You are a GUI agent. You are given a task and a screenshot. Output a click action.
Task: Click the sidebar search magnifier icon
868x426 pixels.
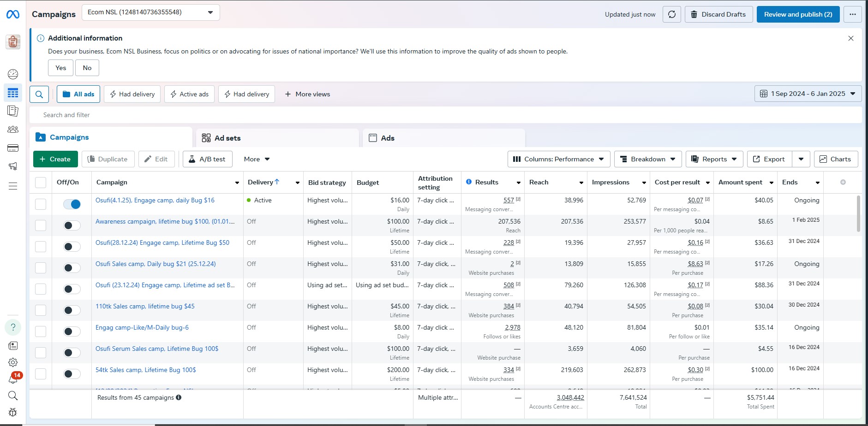point(13,396)
